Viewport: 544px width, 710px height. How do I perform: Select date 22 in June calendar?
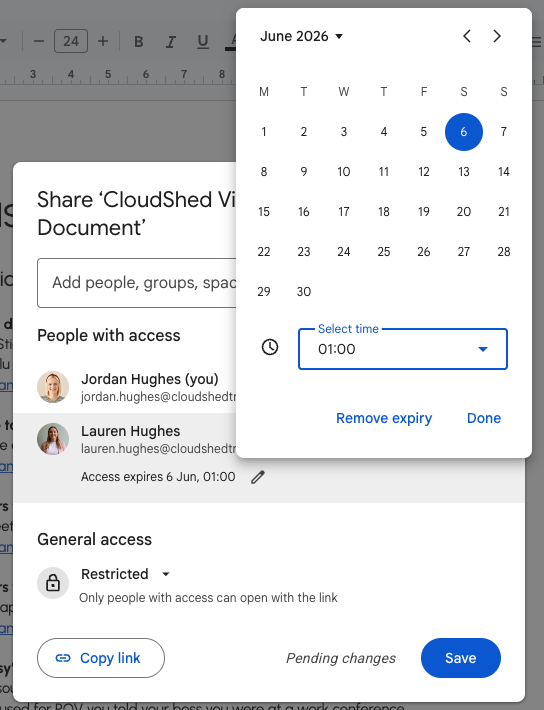[x=264, y=251]
